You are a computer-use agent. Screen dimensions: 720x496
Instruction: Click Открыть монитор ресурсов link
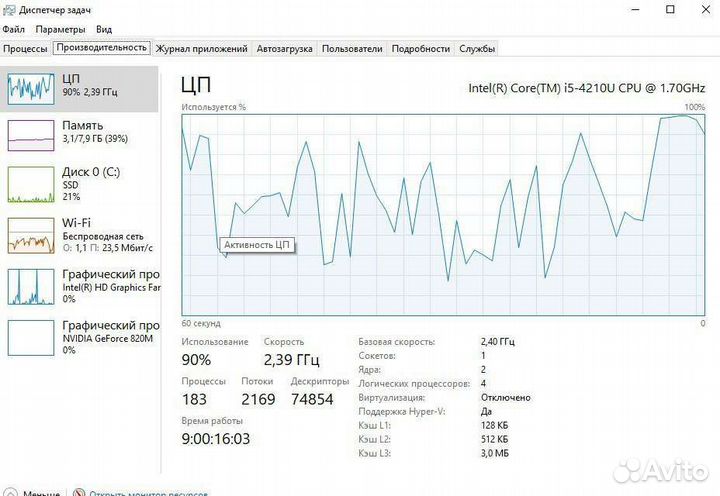[x=148, y=494]
